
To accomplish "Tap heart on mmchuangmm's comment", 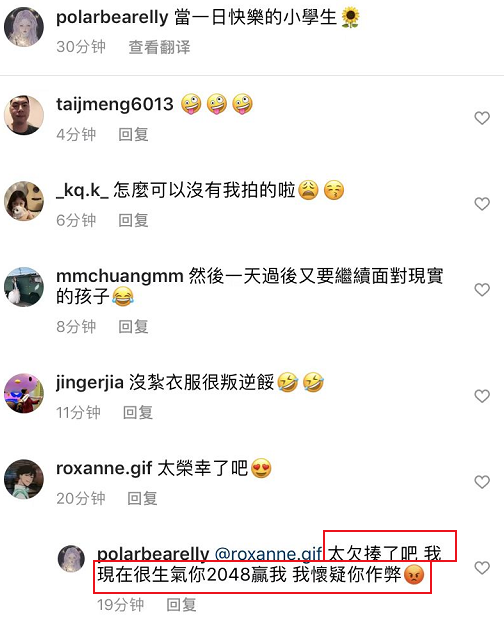I will point(482,290).
